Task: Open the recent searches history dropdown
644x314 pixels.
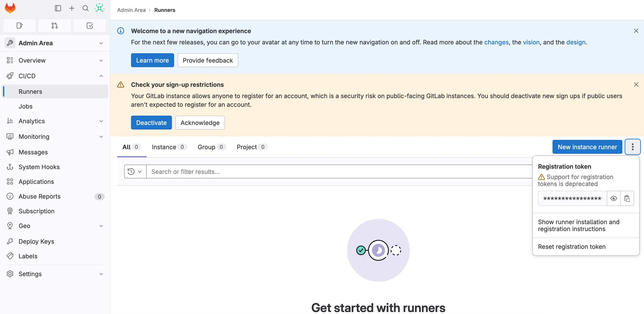Action: pyautogui.click(x=135, y=172)
